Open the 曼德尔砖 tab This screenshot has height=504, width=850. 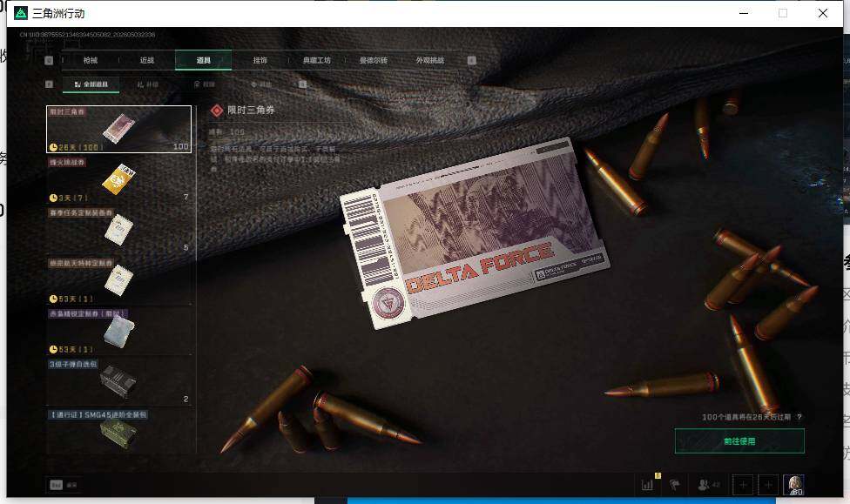click(374, 60)
